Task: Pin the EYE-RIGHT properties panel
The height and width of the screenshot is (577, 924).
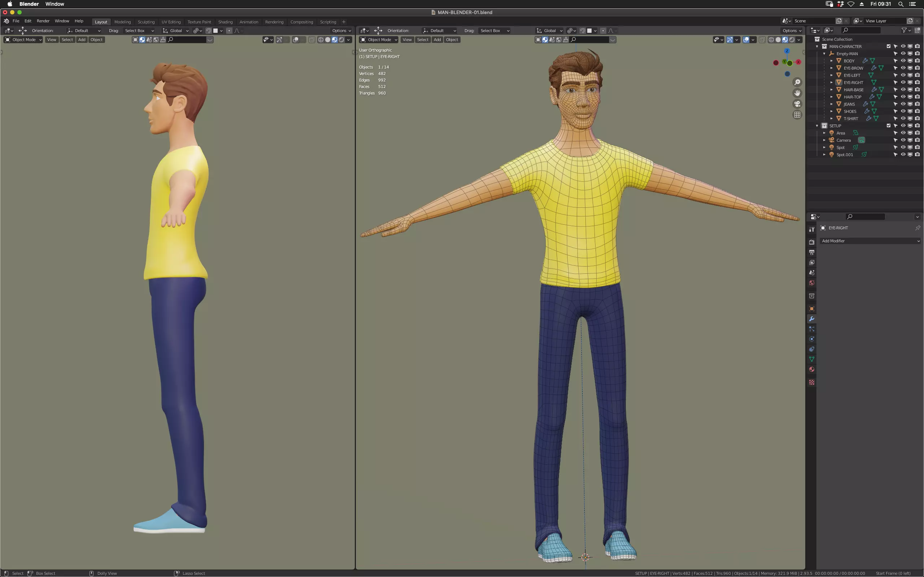Action: (x=918, y=228)
